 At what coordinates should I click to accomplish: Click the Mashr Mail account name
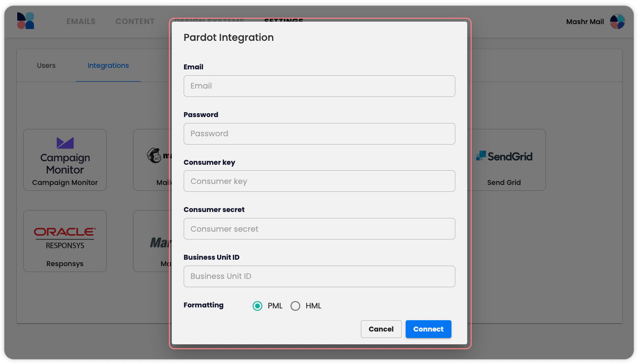585,22
